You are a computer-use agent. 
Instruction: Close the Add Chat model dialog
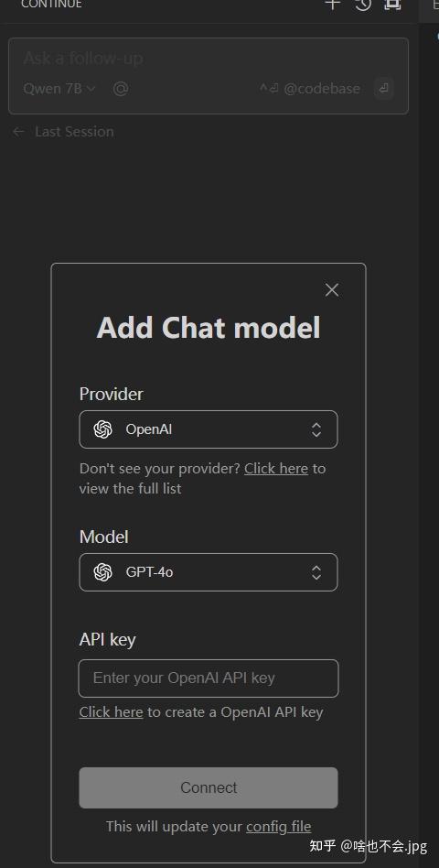[332, 289]
